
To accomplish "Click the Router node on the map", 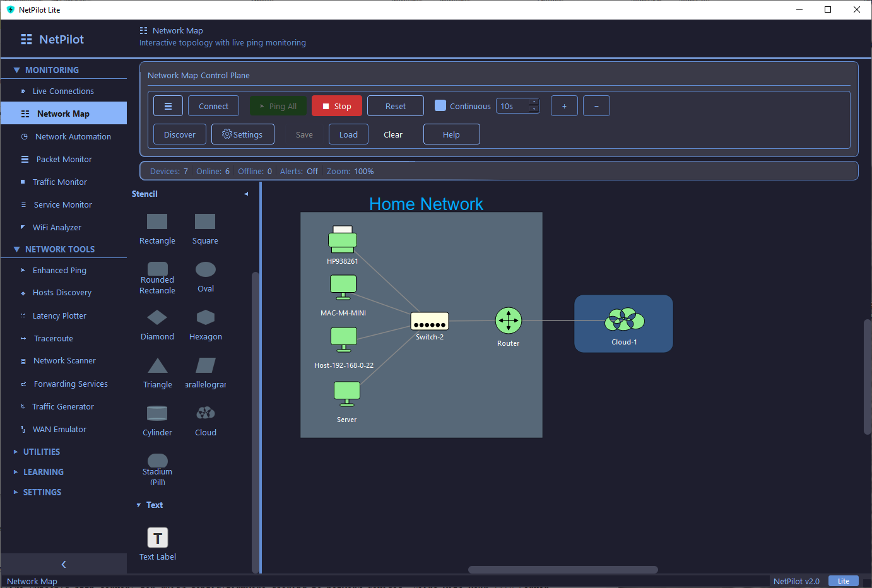I will click(x=509, y=321).
